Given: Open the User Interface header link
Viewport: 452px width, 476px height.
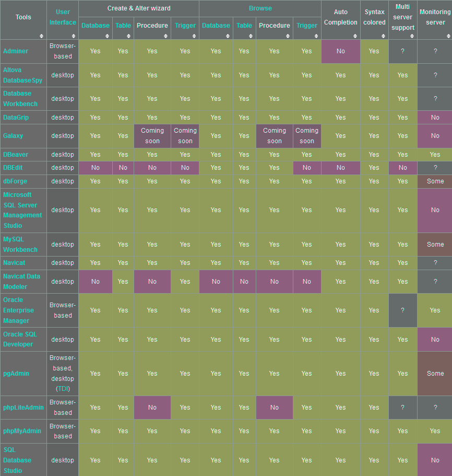Looking at the screenshot, I should tap(63, 17).
